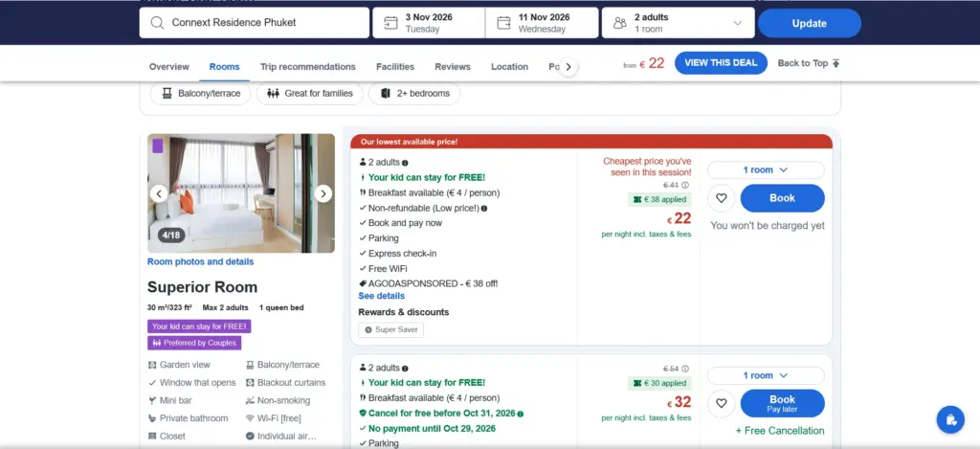The width and height of the screenshot is (980, 449).
Task: Show previous room photo
Action: tap(159, 193)
